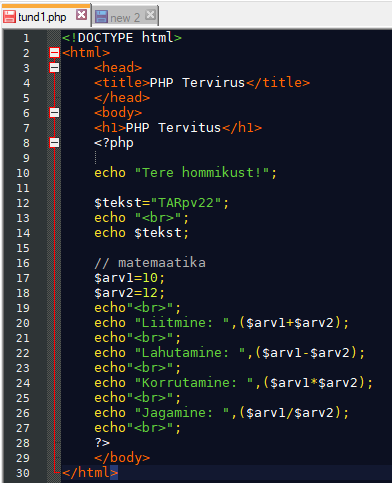This screenshot has width=392, height=483.
Task: Select the tund1.php tab
Action: click(46, 16)
